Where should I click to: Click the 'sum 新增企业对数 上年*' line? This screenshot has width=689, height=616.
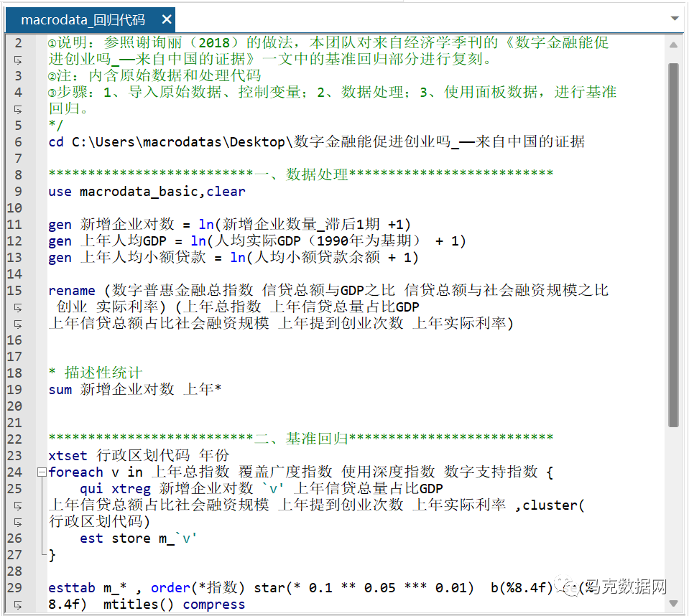(x=135, y=389)
